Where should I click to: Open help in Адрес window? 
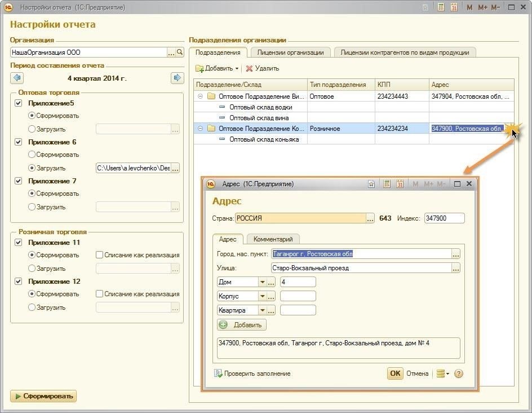pyautogui.click(x=458, y=374)
